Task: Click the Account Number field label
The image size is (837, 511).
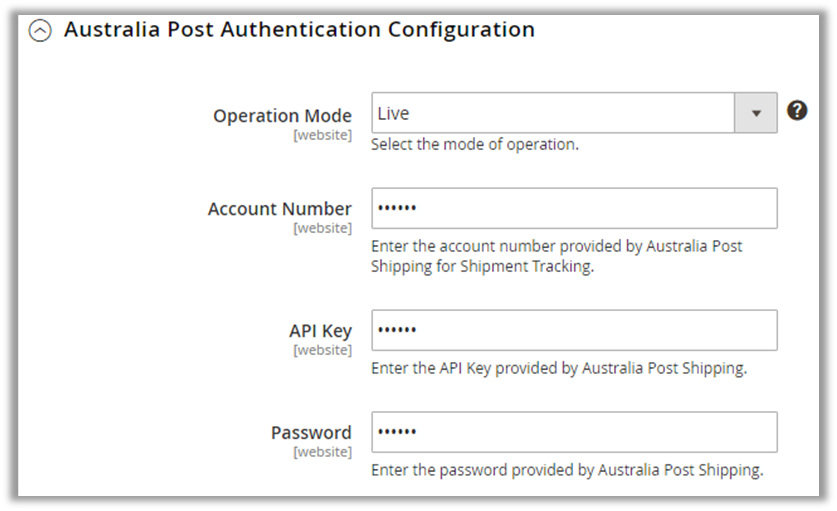Action: [279, 209]
